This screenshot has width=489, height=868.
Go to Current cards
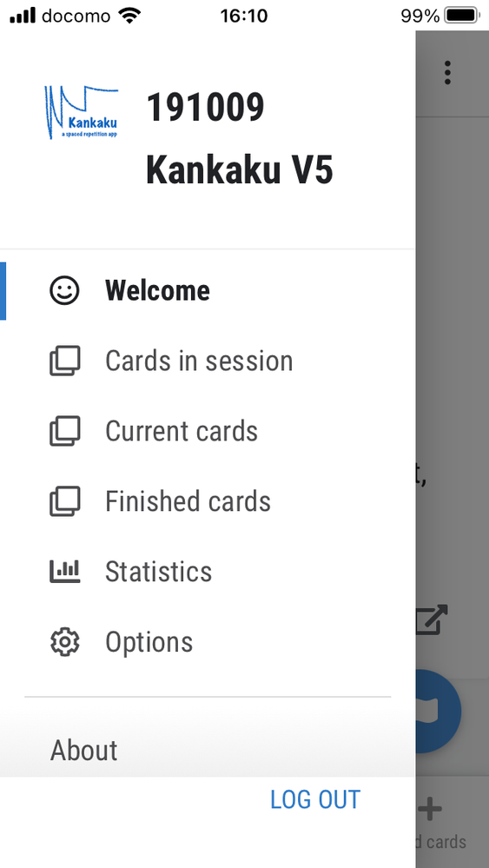click(208, 431)
